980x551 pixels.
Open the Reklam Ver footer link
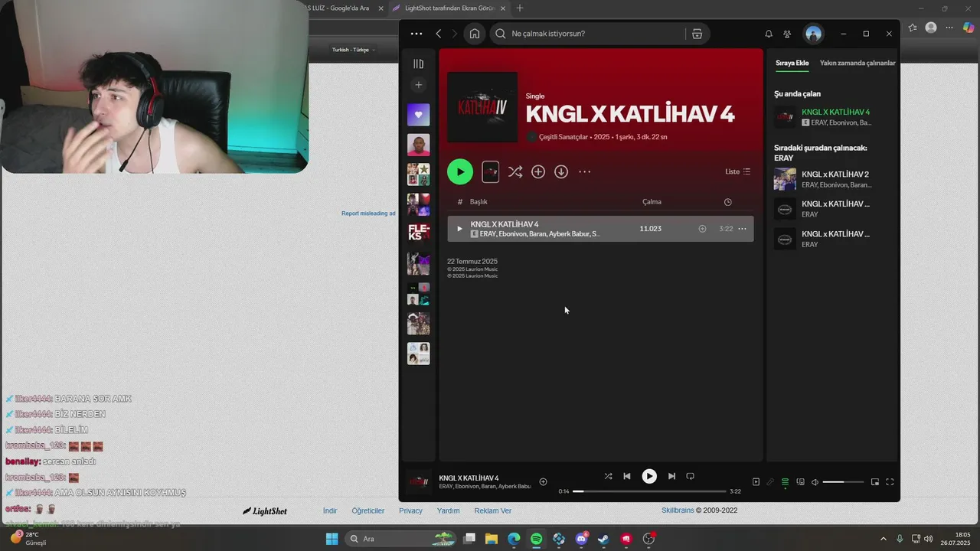[492, 510]
